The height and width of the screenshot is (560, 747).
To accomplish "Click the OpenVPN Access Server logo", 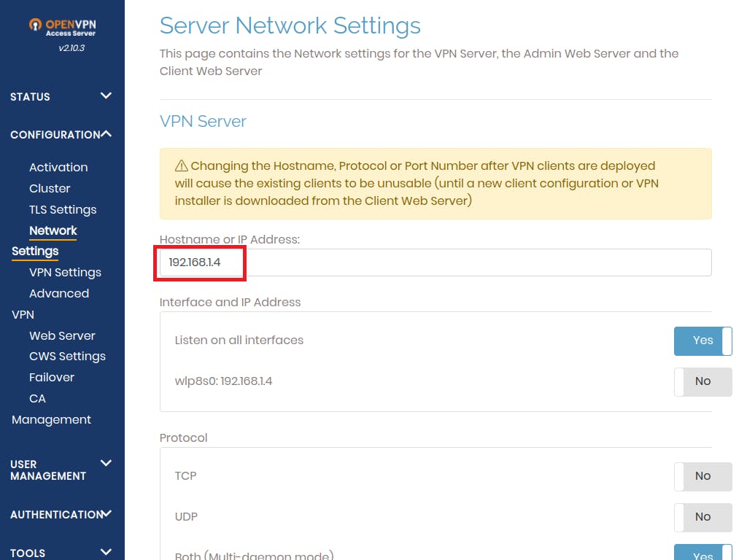I will (x=61, y=26).
